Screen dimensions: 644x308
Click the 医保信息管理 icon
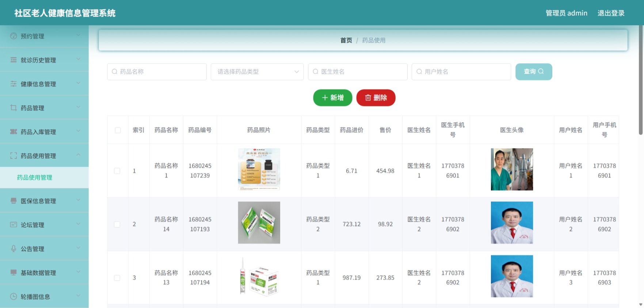tap(14, 201)
